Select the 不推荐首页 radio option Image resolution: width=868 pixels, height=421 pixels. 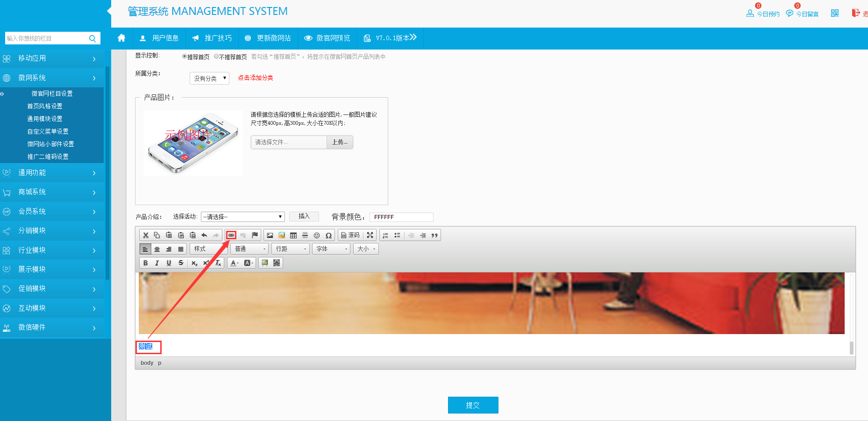coord(216,57)
